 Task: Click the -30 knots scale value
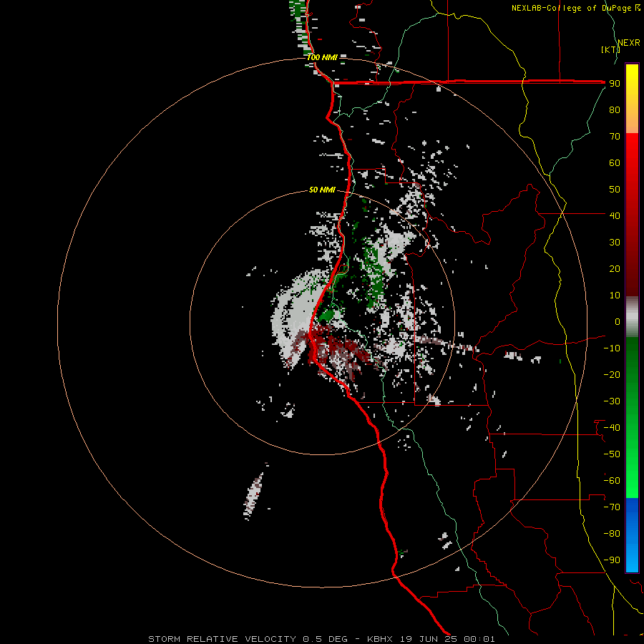point(612,401)
